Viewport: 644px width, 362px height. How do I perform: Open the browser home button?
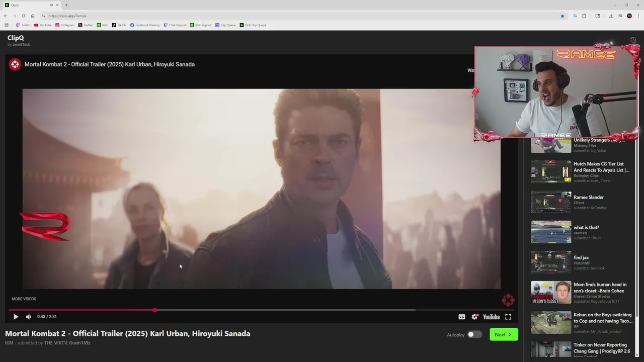click(x=33, y=16)
